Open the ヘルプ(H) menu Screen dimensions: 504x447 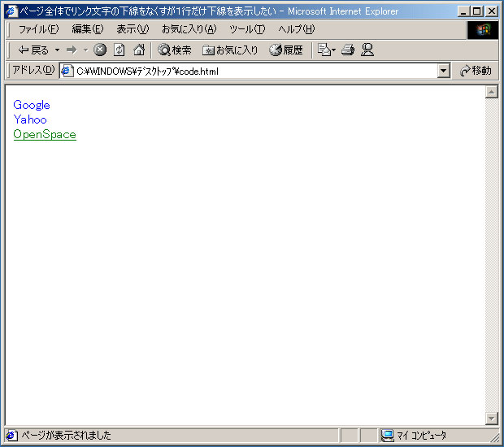point(297,29)
